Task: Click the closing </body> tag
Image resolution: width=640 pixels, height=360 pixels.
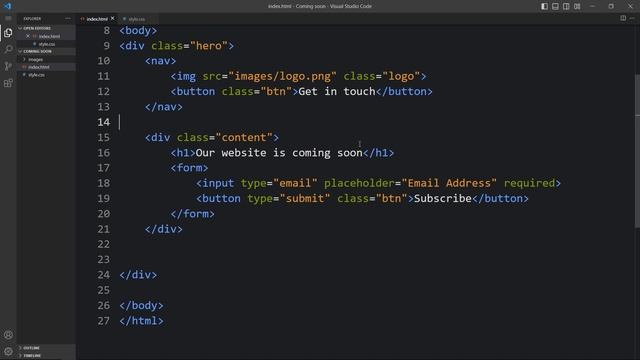Action: click(x=141, y=306)
